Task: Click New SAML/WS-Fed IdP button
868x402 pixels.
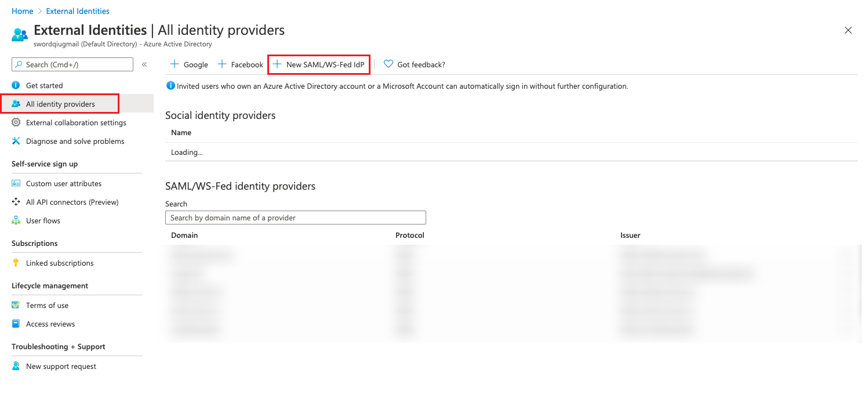Action: pos(319,64)
